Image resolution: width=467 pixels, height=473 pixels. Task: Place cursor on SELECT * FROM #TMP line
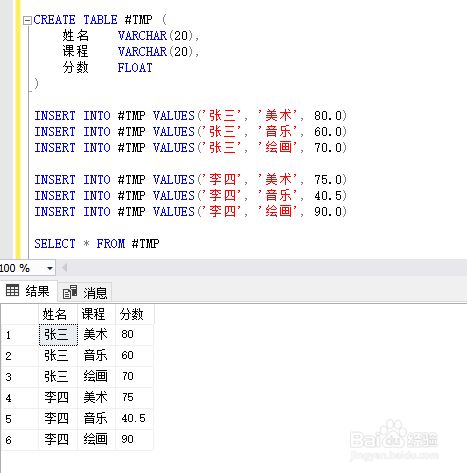pos(97,244)
